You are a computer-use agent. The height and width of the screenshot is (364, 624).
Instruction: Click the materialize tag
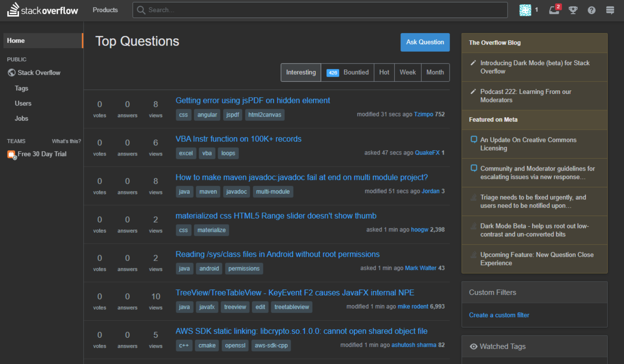211,230
